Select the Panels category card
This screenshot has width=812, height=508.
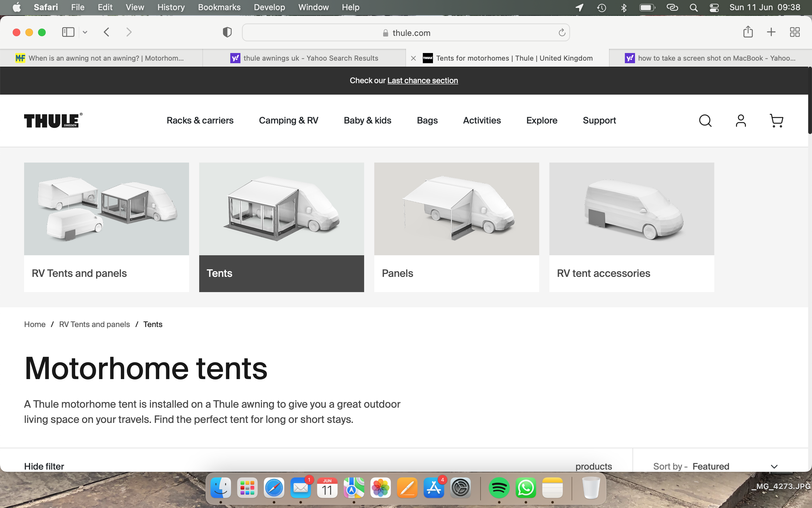click(x=456, y=227)
